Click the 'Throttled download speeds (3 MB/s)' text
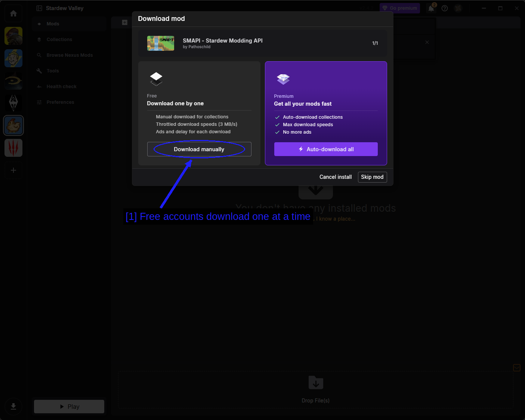This screenshot has height=420, width=525. point(197,124)
